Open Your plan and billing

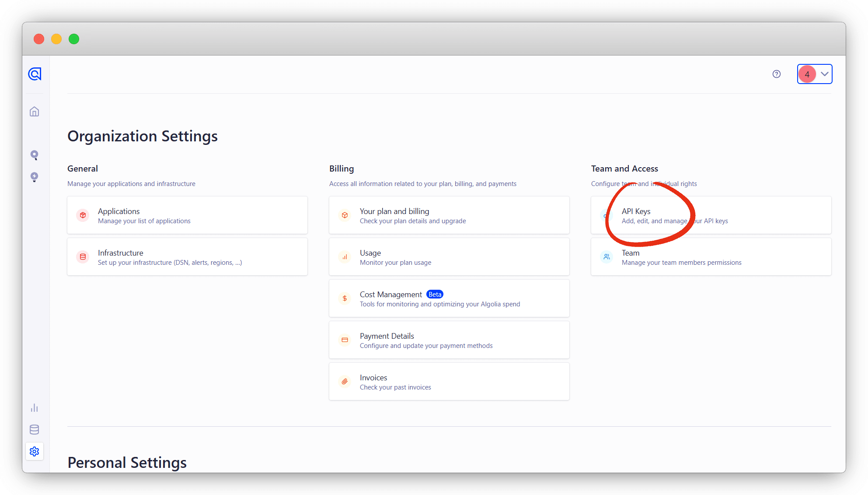click(x=449, y=215)
